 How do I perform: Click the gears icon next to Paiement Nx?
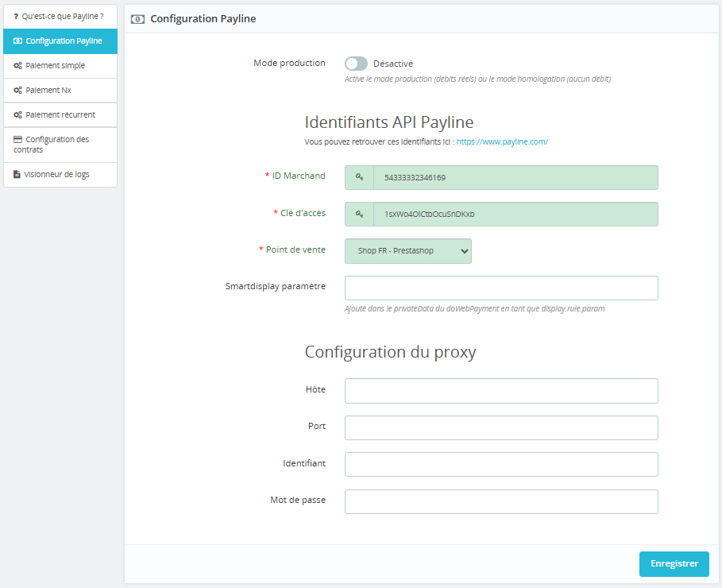(x=17, y=91)
